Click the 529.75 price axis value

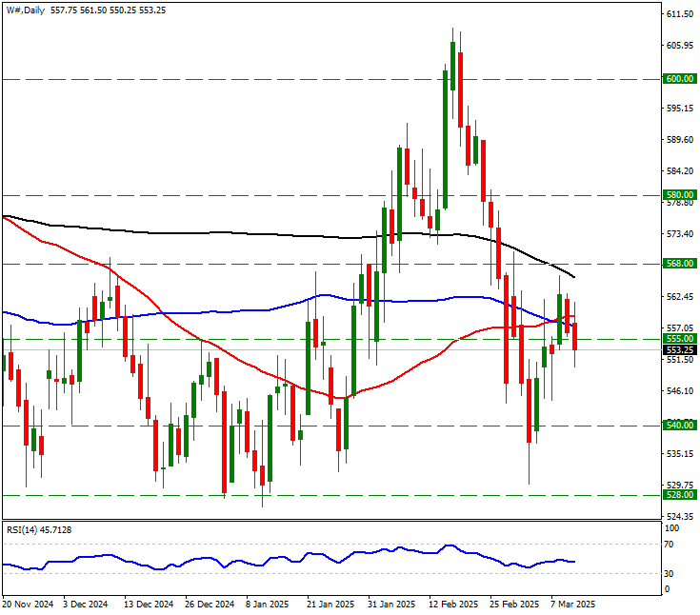click(680, 486)
